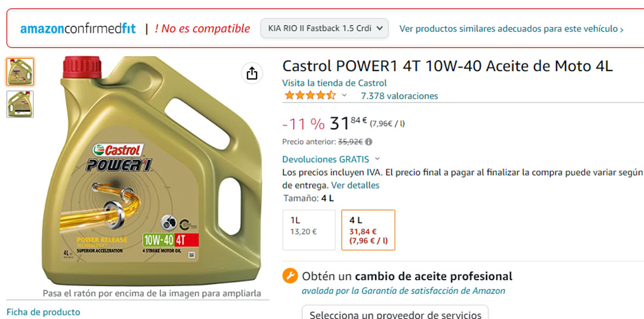Image resolution: width=644 pixels, height=319 pixels.
Task: Click the Ver detalles link
Action: 355,186
